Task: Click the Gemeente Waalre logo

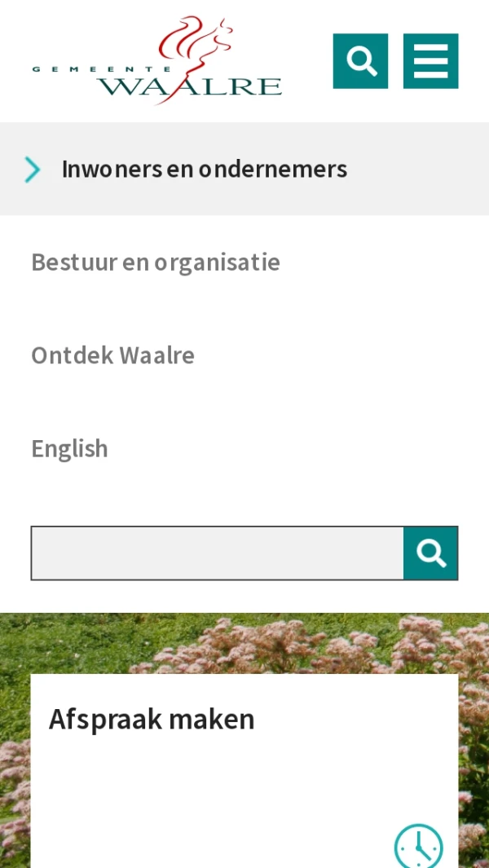Action: (x=157, y=61)
